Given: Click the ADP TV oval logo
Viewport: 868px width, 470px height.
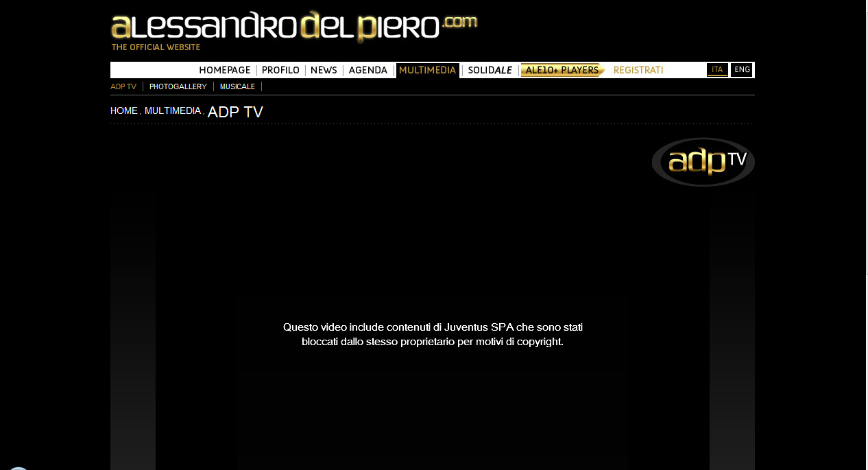Looking at the screenshot, I should point(703,162).
